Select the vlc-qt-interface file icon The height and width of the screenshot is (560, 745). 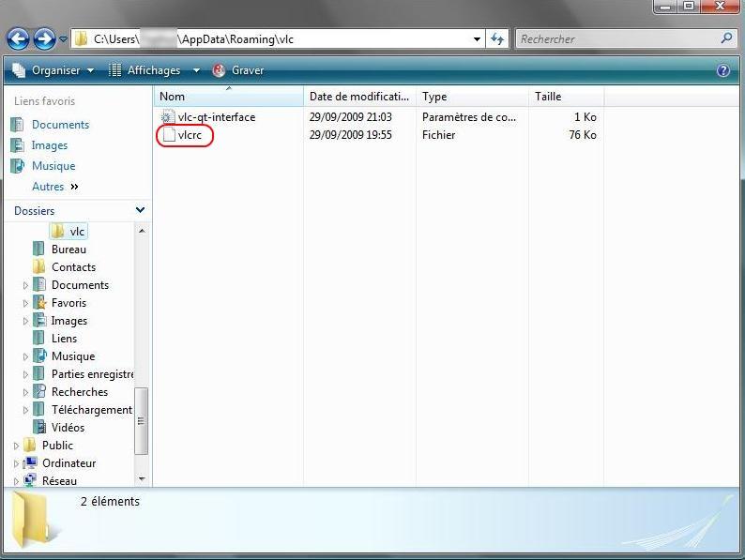(x=168, y=117)
